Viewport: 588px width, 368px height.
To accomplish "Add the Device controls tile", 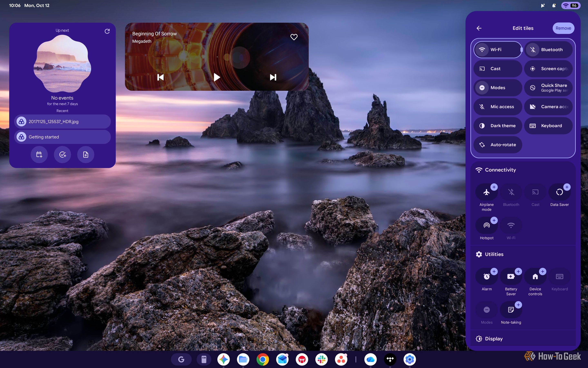I will [535, 276].
